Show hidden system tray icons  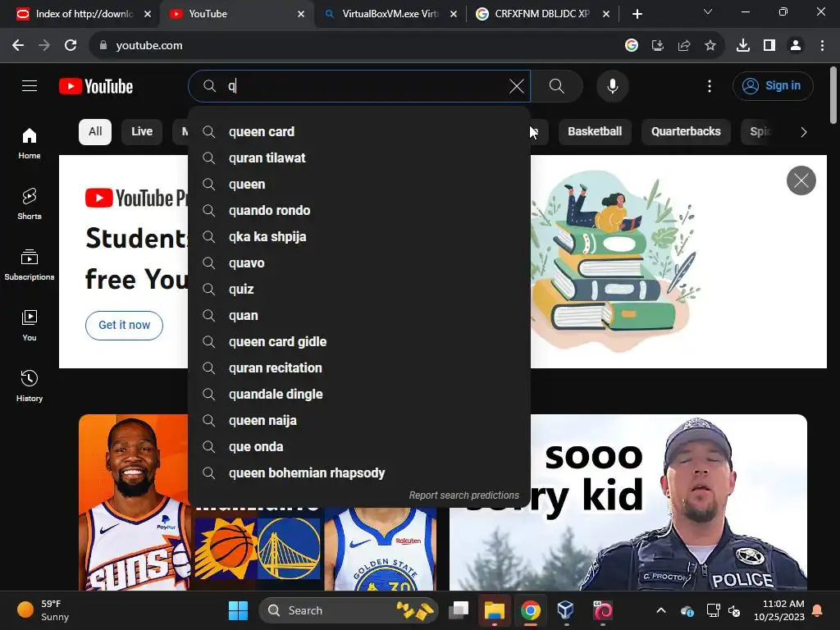click(661, 610)
